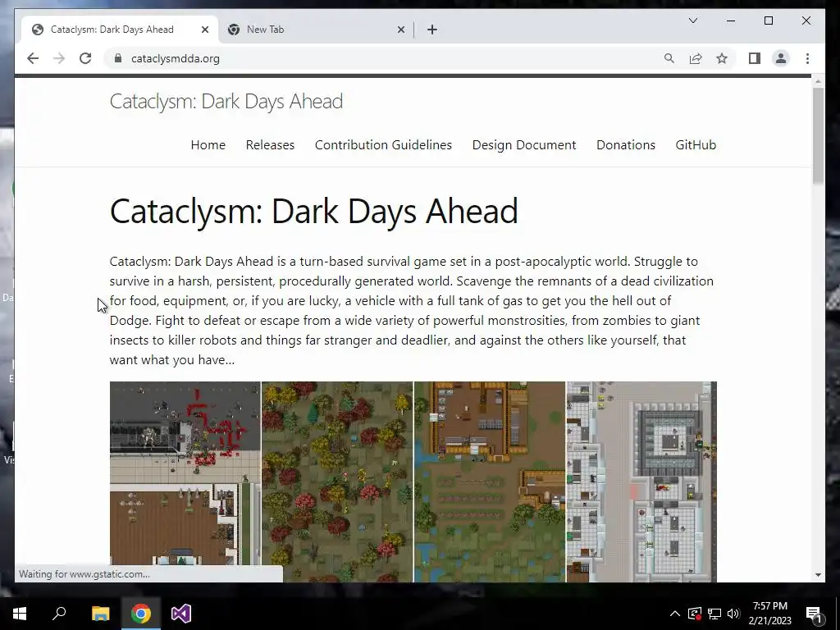This screenshot has width=840, height=630.
Task: Open File Explorer from the taskbar
Action: (x=100, y=614)
